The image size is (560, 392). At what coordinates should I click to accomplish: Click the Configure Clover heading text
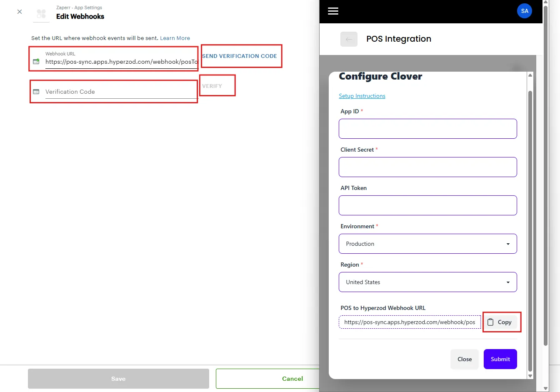coord(380,76)
